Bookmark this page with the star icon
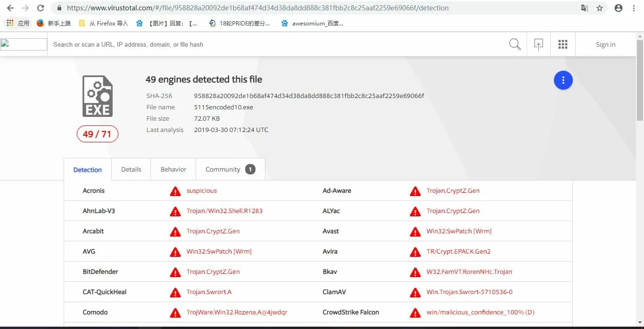 [600, 8]
